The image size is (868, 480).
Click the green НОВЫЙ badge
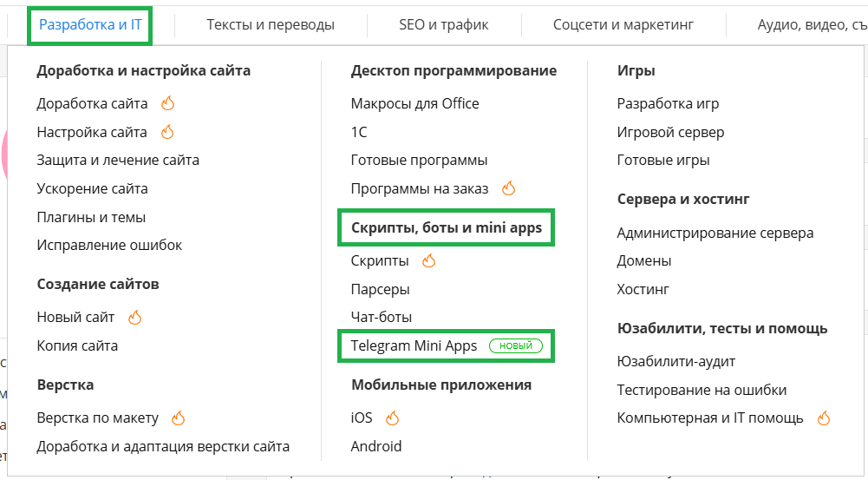pyautogui.click(x=516, y=345)
